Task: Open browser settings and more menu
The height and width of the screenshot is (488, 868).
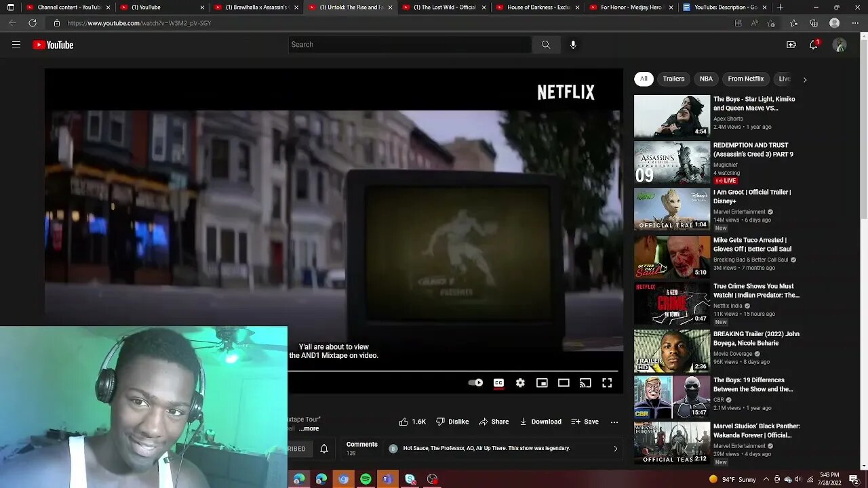Action: (x=854, y=23)
